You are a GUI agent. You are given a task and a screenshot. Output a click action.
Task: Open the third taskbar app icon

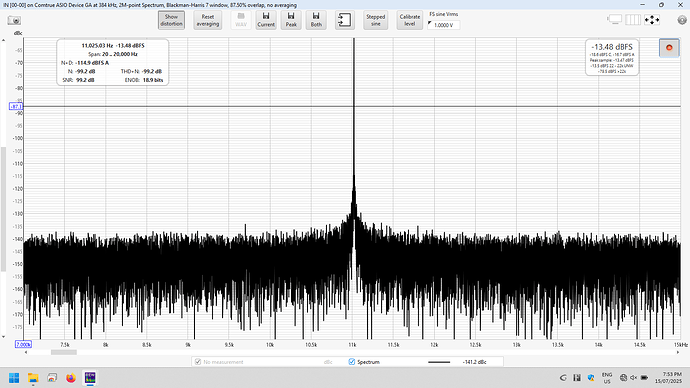pyautogui.click(x=52, y=378)
